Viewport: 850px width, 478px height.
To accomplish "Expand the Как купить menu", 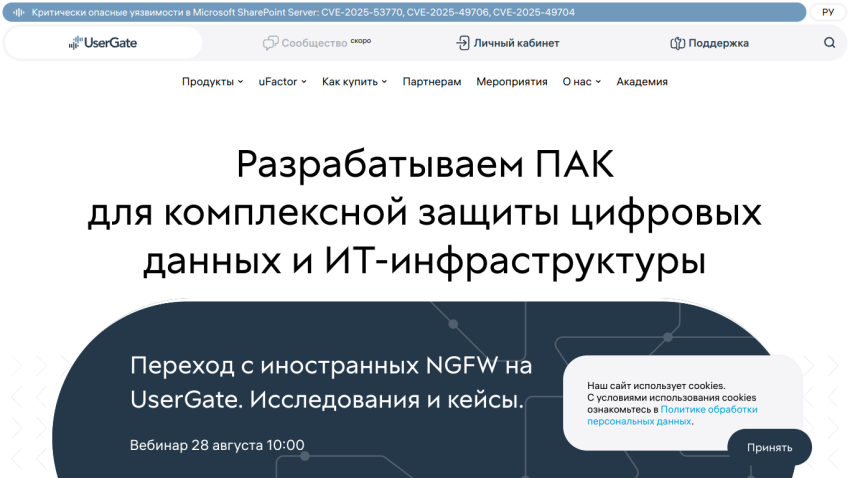I will pyautogui.click(x=355, y=81).
